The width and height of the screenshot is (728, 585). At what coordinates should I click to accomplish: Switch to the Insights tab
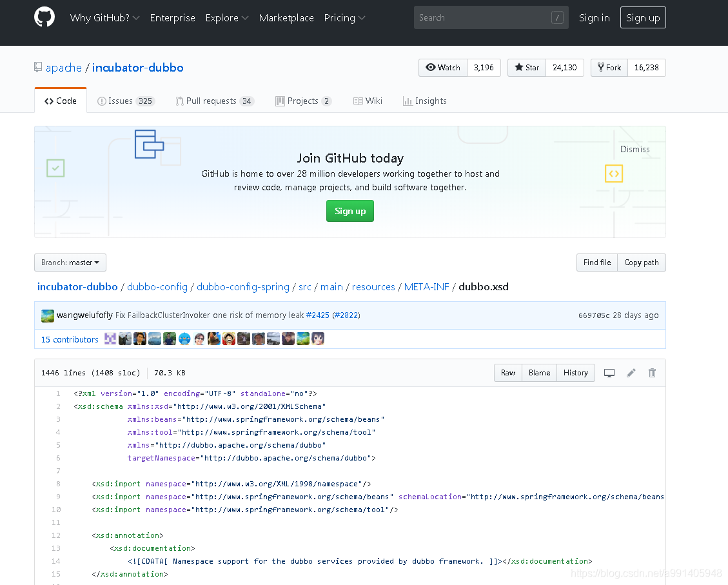tap(425, 101)
